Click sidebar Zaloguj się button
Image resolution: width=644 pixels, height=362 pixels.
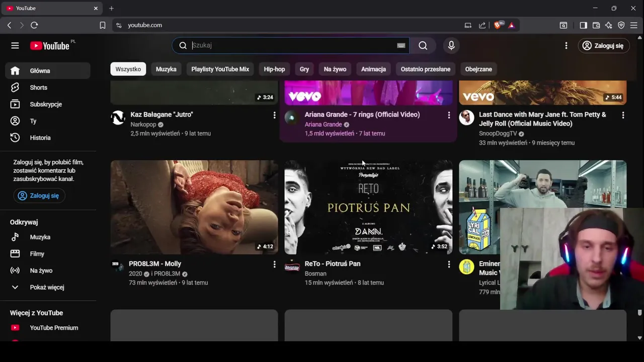coord(39,196)
